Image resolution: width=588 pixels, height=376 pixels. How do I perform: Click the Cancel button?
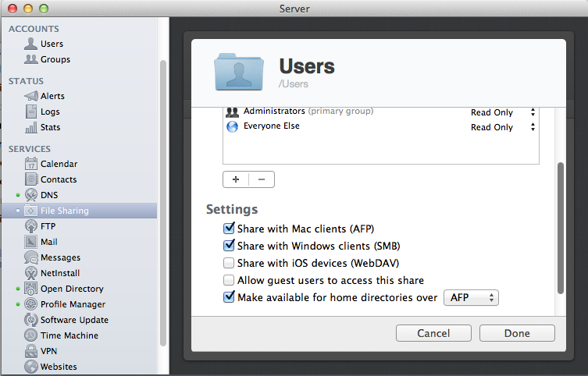coord(433,333)
